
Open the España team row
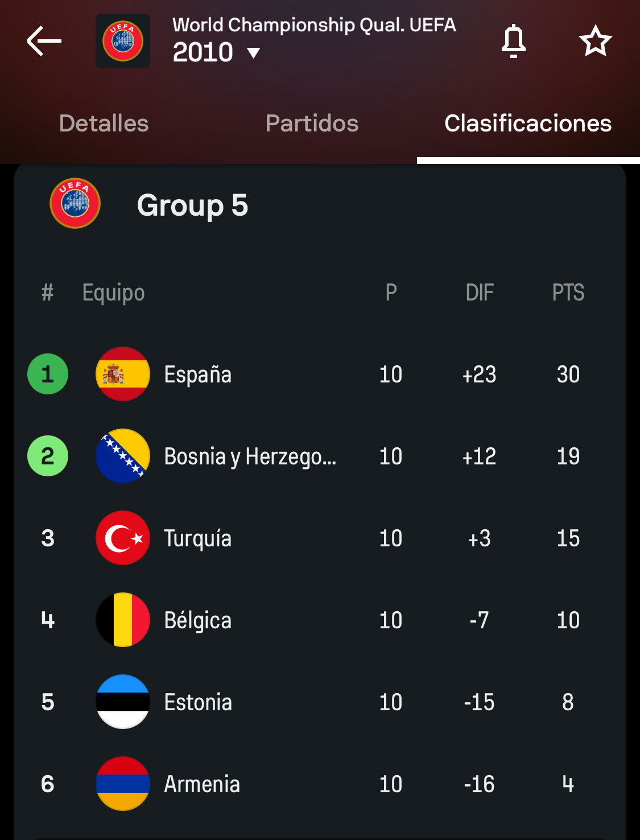[320, 374]
